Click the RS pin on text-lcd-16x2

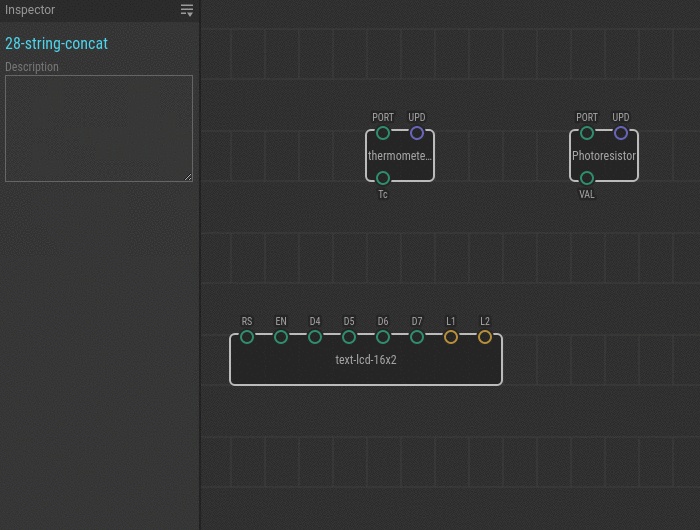pos(247,337)
